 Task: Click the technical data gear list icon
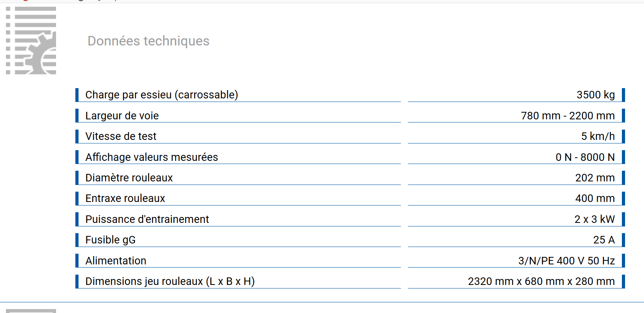pyautogui.click(x=31, y=40)
